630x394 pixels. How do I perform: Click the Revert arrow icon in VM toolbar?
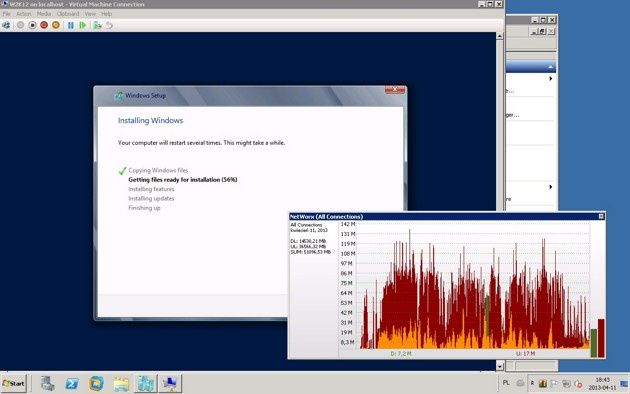point(109,25)
